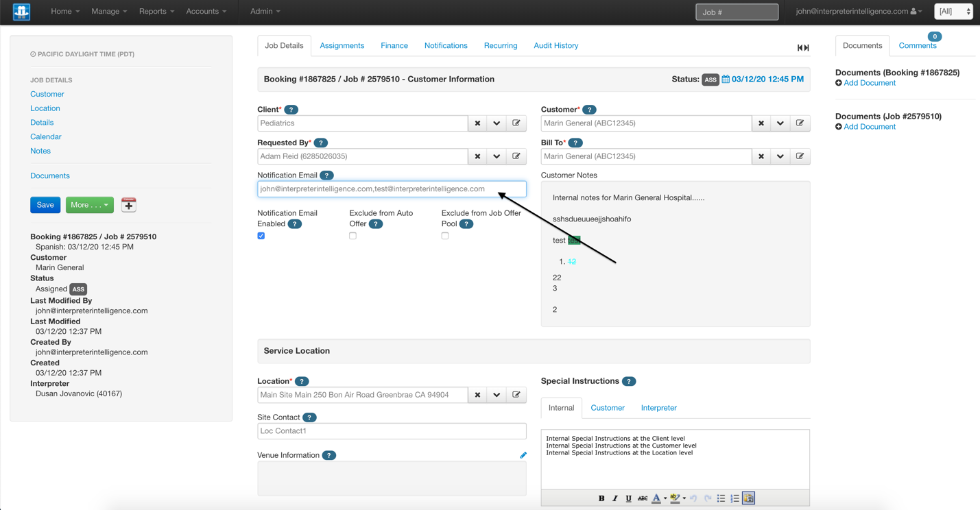The height and width of the screenshot is (510, 980).
Task: Apply bold formatting in Special Instructions editor
Action: click(x=601, y=498)
